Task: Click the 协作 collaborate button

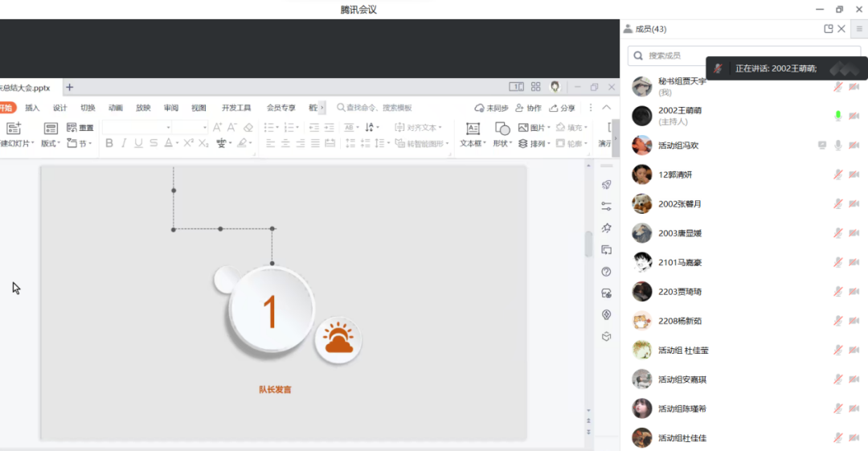Action: 529,108
